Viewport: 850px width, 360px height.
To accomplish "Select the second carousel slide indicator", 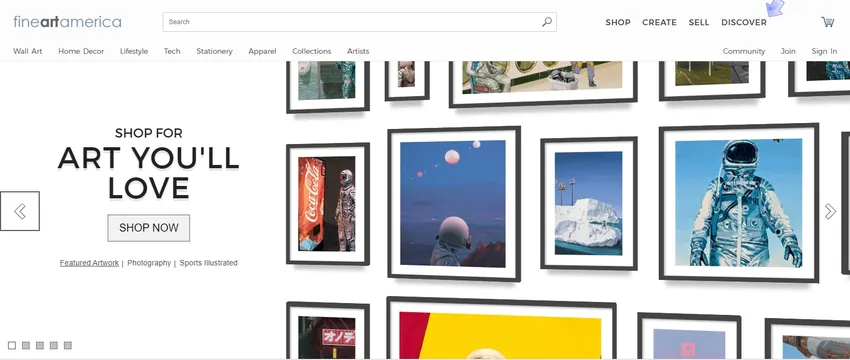I will coord(26,345).
